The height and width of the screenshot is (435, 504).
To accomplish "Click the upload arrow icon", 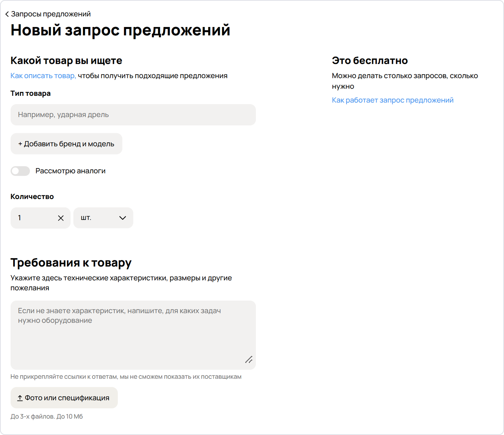I will (x=20, y=398).
